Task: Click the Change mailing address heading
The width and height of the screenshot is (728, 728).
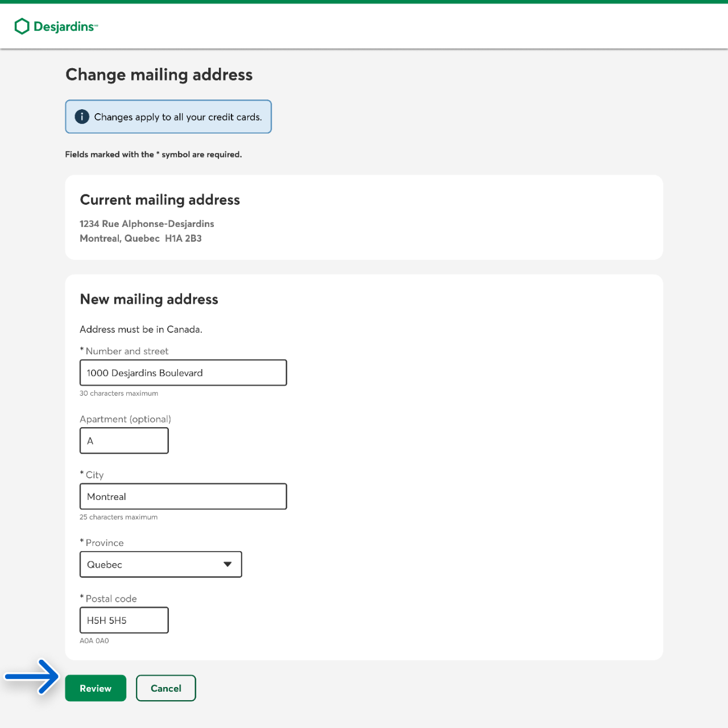Action: pos(159,75)
